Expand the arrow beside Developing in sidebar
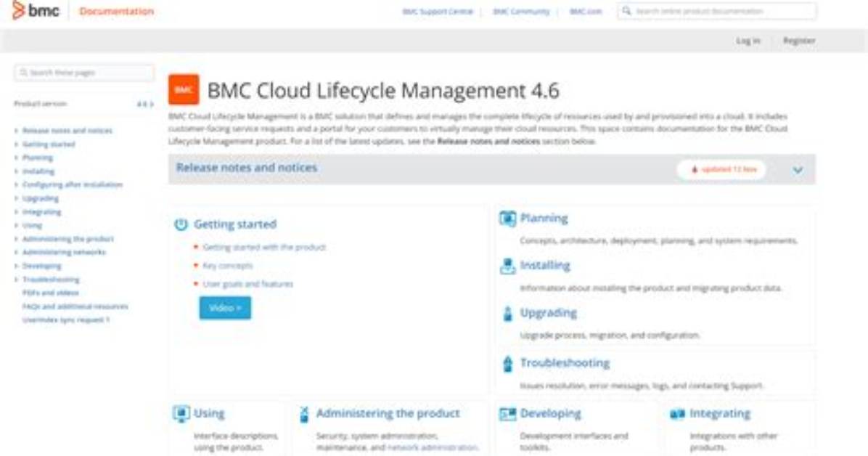868x456 pixels. pos(16,266)
